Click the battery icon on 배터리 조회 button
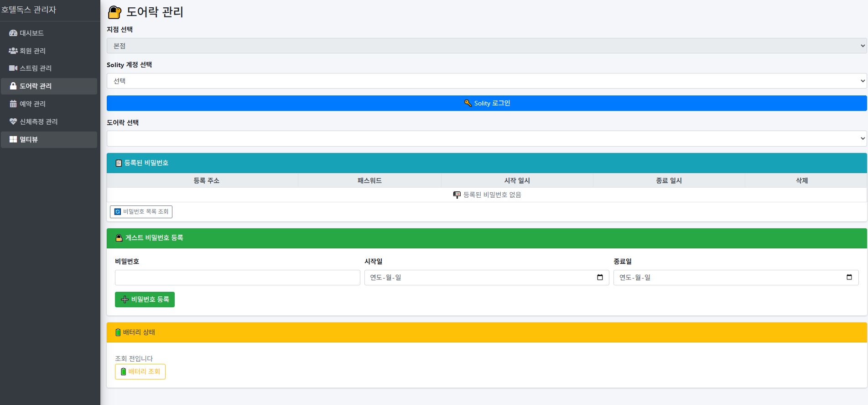This screenshot has height=405, width=868. pos(123,372)
